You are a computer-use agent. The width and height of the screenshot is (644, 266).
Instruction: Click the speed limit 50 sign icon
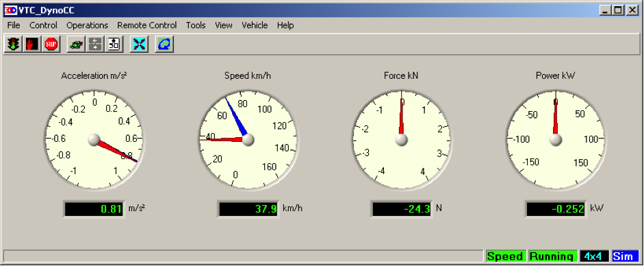(114, 44)
